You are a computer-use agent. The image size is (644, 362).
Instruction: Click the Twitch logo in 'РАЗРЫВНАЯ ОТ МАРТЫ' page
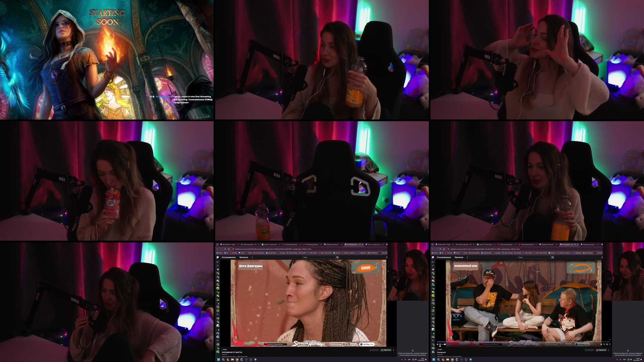point(218,257)
